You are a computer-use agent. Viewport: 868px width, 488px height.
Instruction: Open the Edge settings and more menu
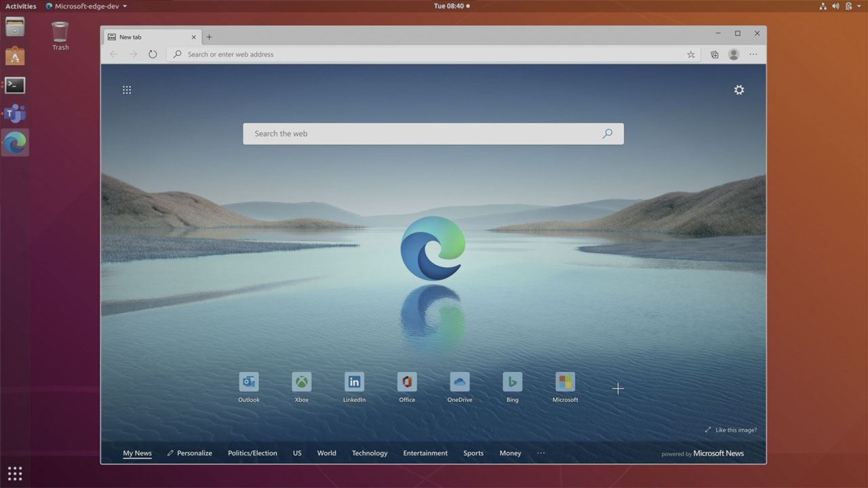[x=753, y=55]
